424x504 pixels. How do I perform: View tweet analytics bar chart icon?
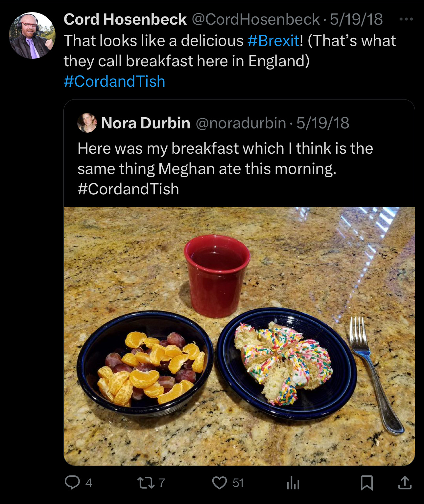[x=293, y=483]
